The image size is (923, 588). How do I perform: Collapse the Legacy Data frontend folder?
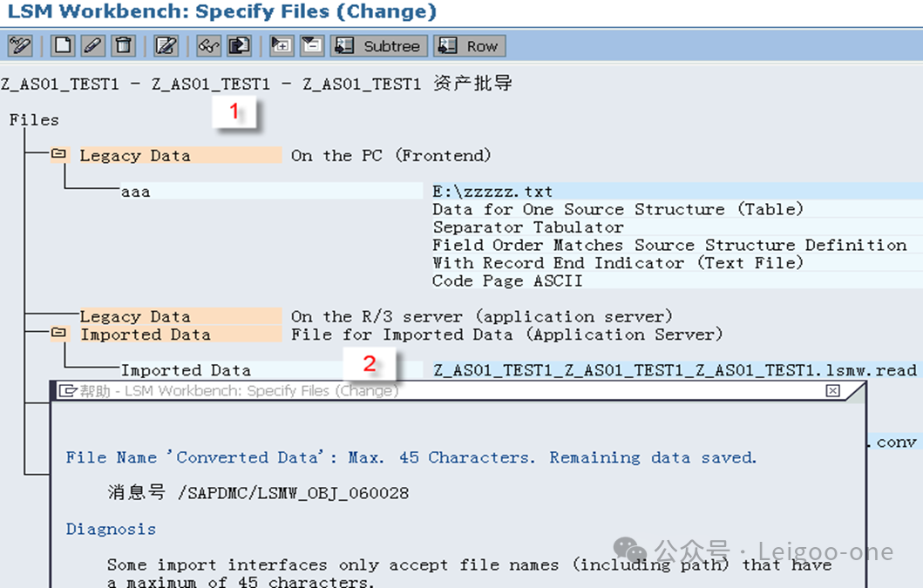tap(58, 155)
